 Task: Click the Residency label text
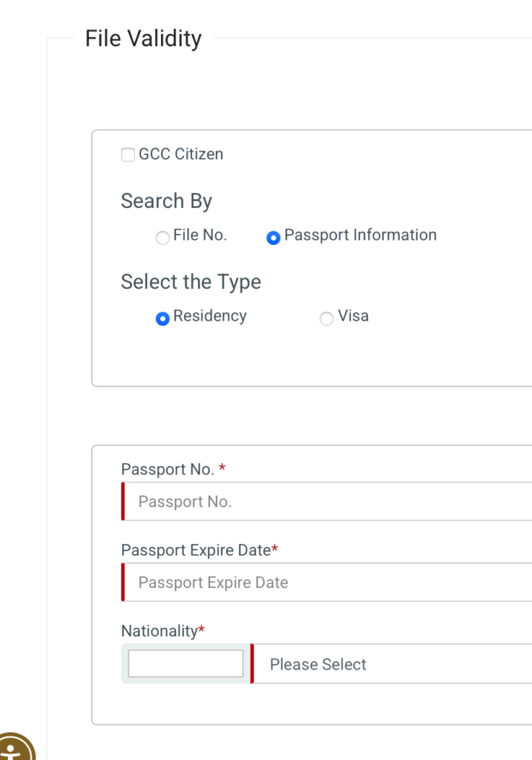coord(210,316)
